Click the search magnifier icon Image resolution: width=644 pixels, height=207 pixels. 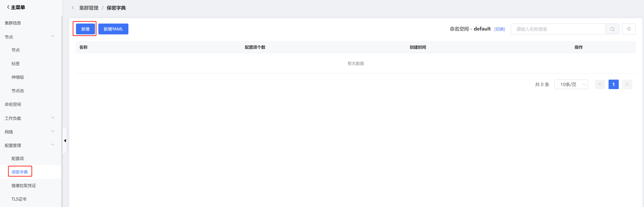[x=612, y=29]
